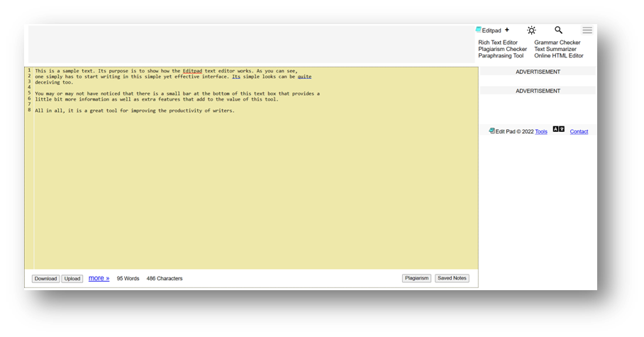Image resolution: width=644 pixels, height=337 pixels.
Task: Click the language translate icon
Action: [x=559, y=129]
